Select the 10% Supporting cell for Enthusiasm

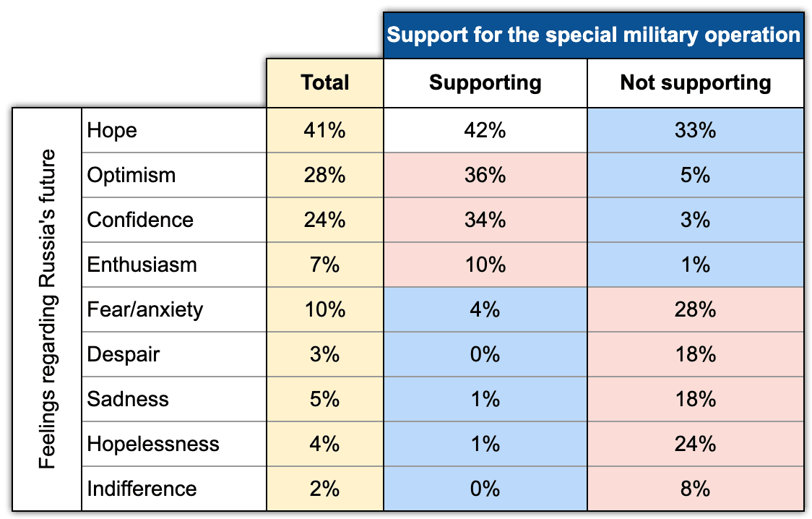pyautogui.click(x=485, y=265)
